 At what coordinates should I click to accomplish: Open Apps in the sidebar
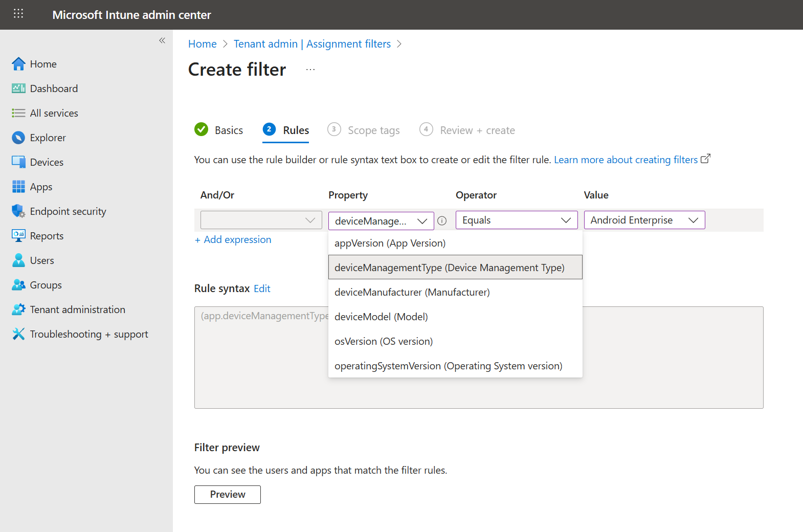[x=41, y=187]
